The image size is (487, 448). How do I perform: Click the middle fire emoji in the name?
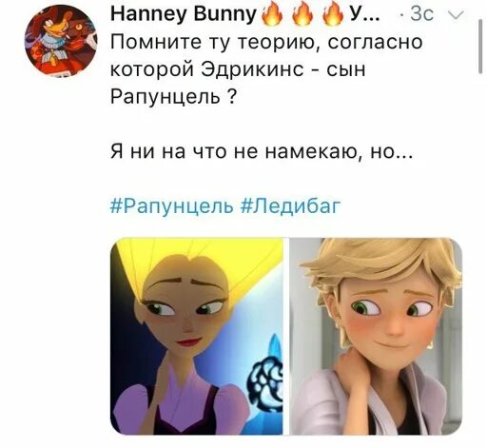(x=302, y=15)
